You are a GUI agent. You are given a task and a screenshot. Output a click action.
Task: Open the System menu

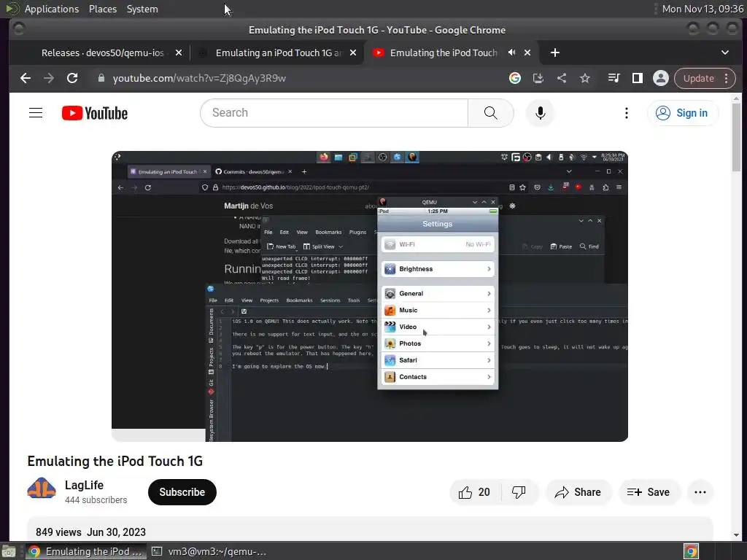pyautogui.click(x=142, y=9)
